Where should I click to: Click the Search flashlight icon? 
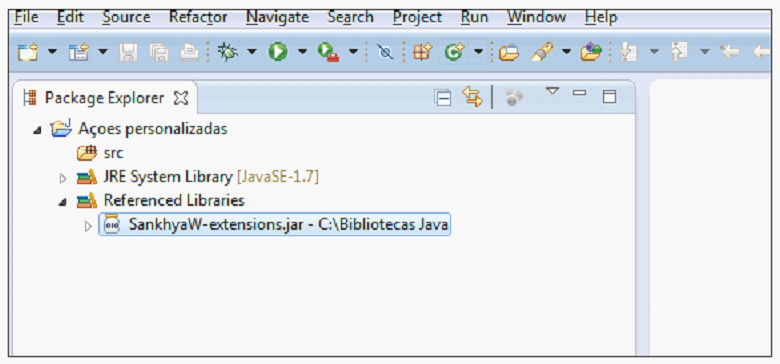(x=542, y=52)
